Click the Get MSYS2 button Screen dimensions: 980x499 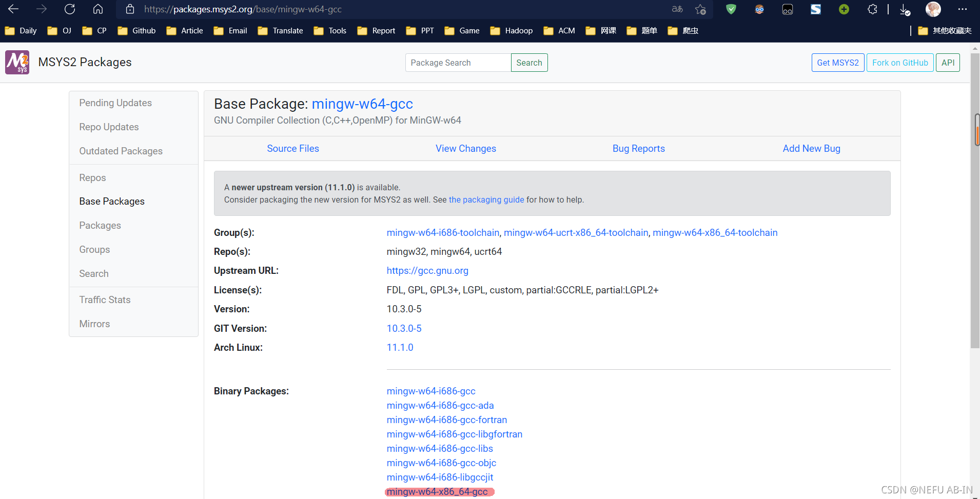(838, 63)
